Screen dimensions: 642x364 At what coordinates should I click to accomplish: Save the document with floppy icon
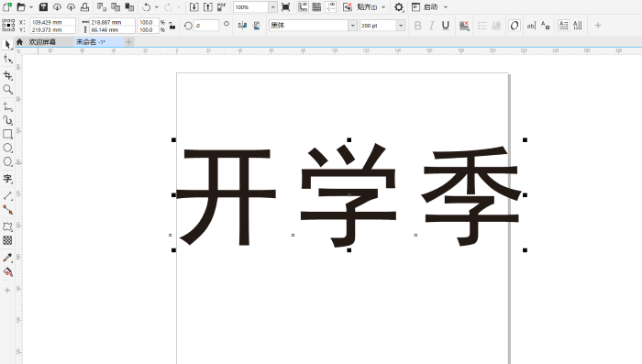tap(43, 7)
